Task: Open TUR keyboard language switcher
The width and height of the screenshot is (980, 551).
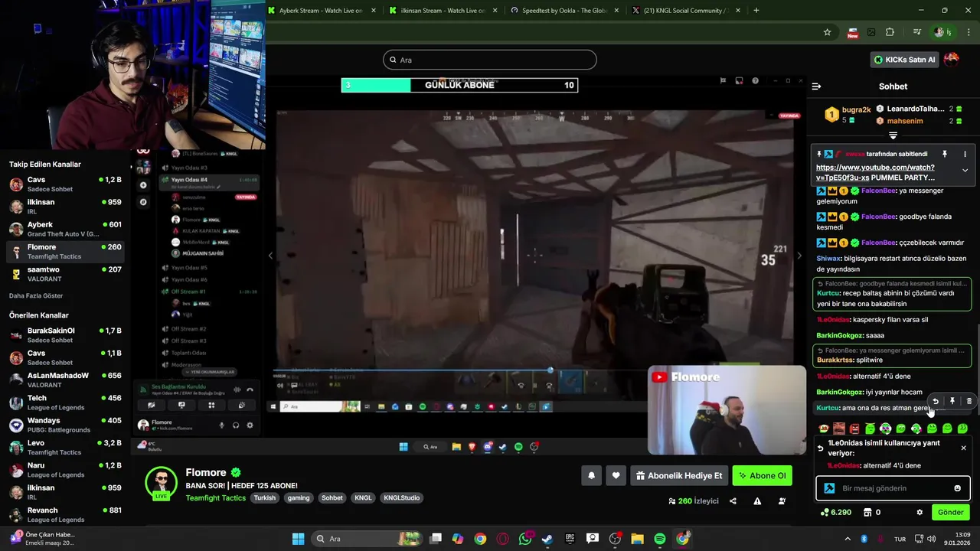Action: pos(900,539)
